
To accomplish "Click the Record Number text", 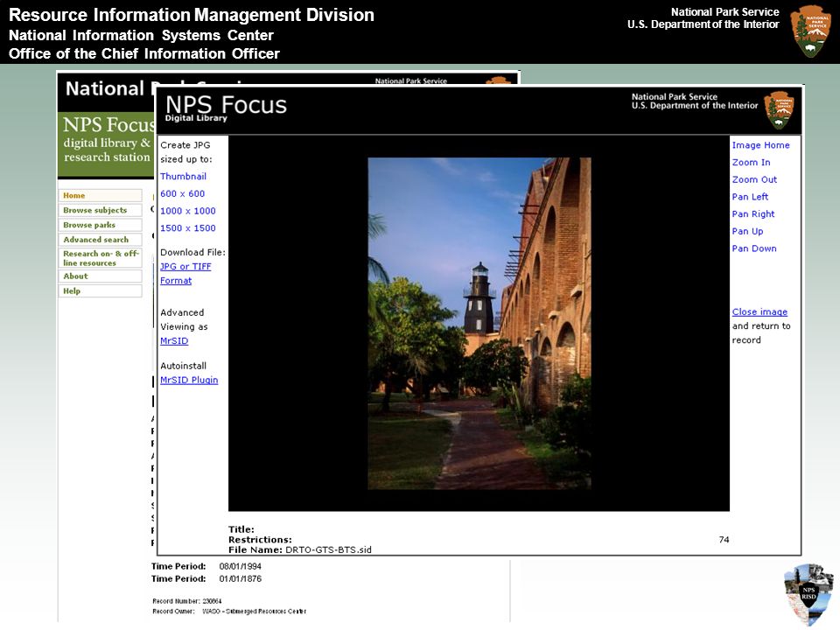I will coord(187,601).
